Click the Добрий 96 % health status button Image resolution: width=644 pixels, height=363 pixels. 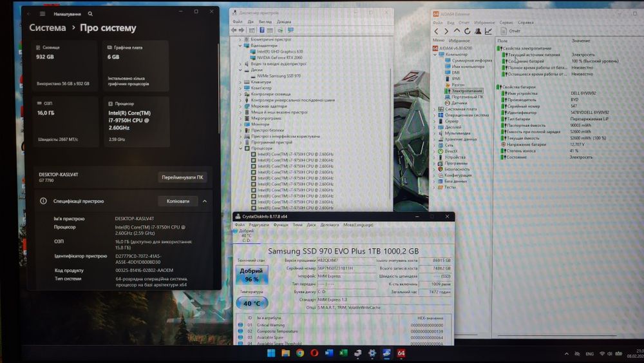pos(251,275)
